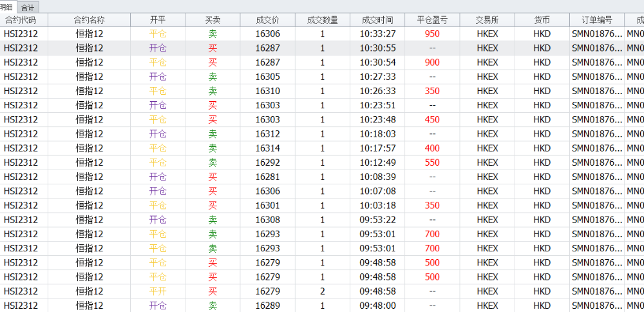Click the 交易所 column header
The width and height of the screenshot is (644, 312).
pyautogui.click(x=487, y=20)
